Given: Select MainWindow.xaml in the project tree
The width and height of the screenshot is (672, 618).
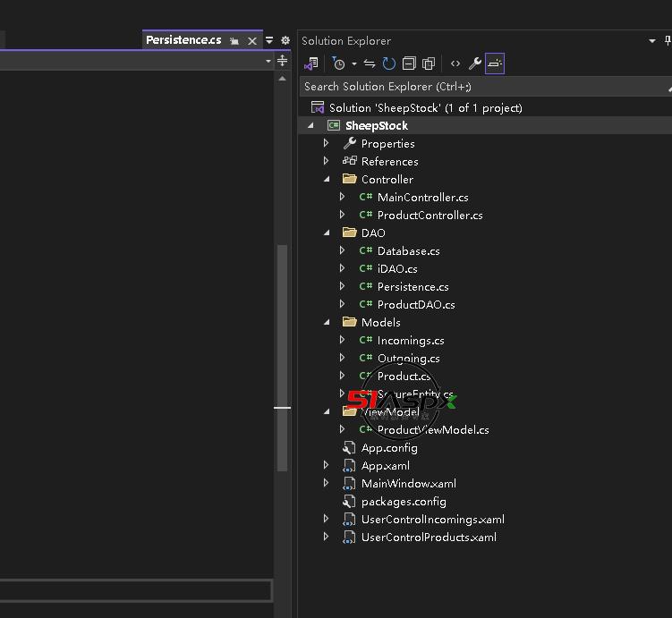Looking at the screenshot, I should (408, 483).
